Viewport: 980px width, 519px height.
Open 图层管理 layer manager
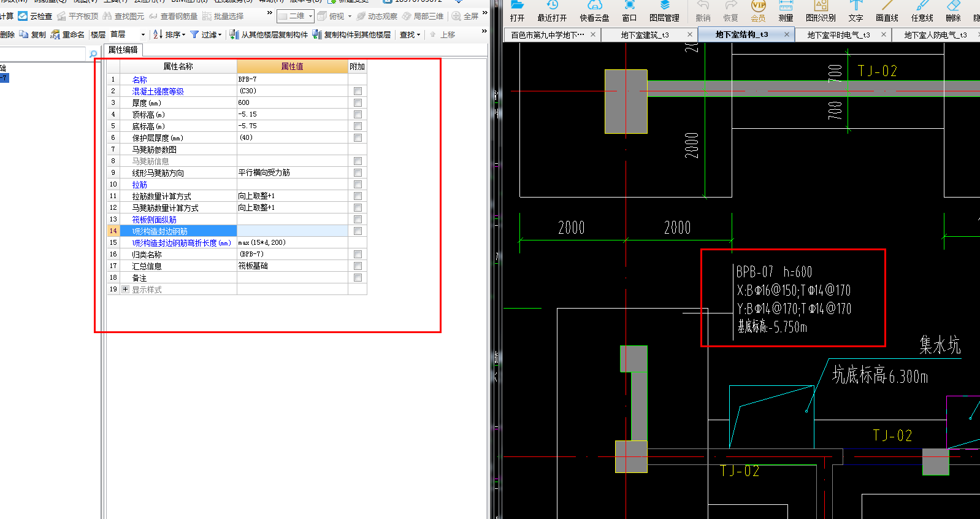coord(664,11)
